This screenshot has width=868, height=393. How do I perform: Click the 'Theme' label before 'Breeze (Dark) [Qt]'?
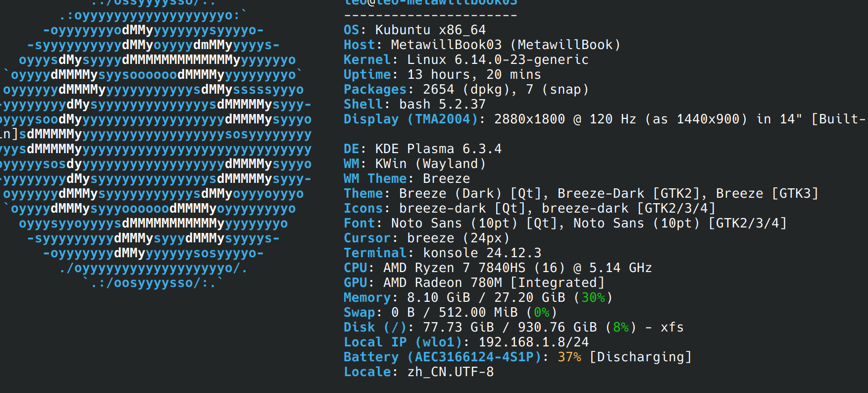(x=363, y=193)
